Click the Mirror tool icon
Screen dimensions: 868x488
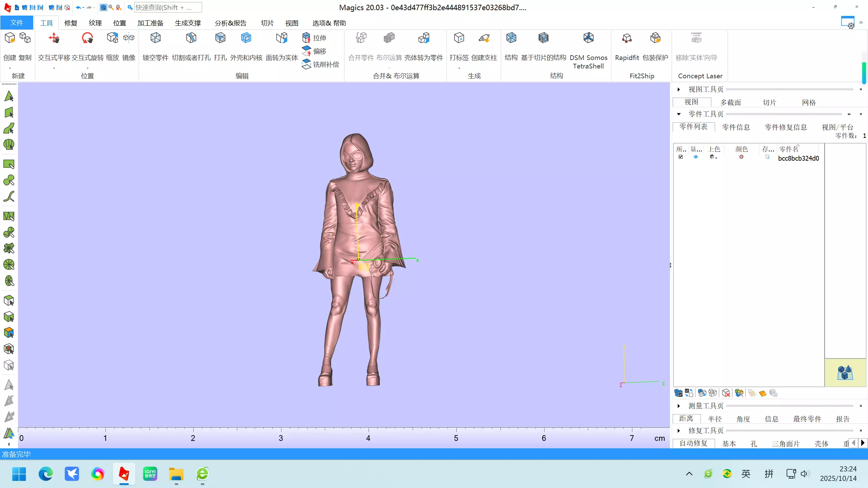[129, 38]
